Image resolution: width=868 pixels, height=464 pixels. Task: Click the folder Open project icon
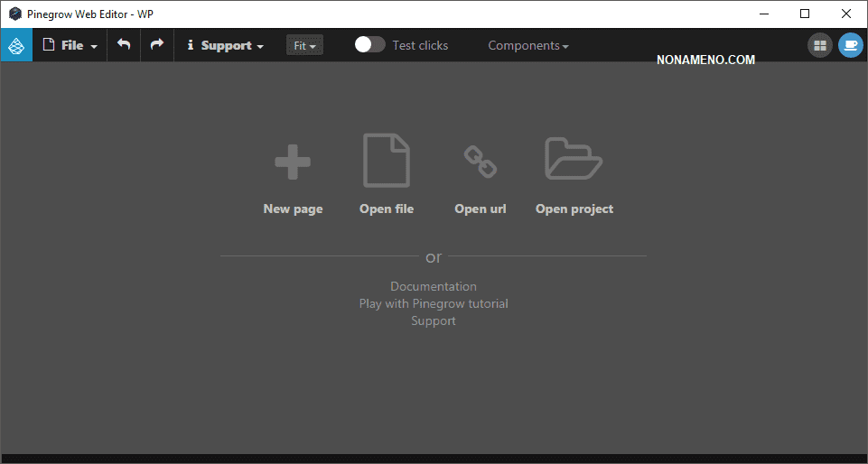[574, 160]
